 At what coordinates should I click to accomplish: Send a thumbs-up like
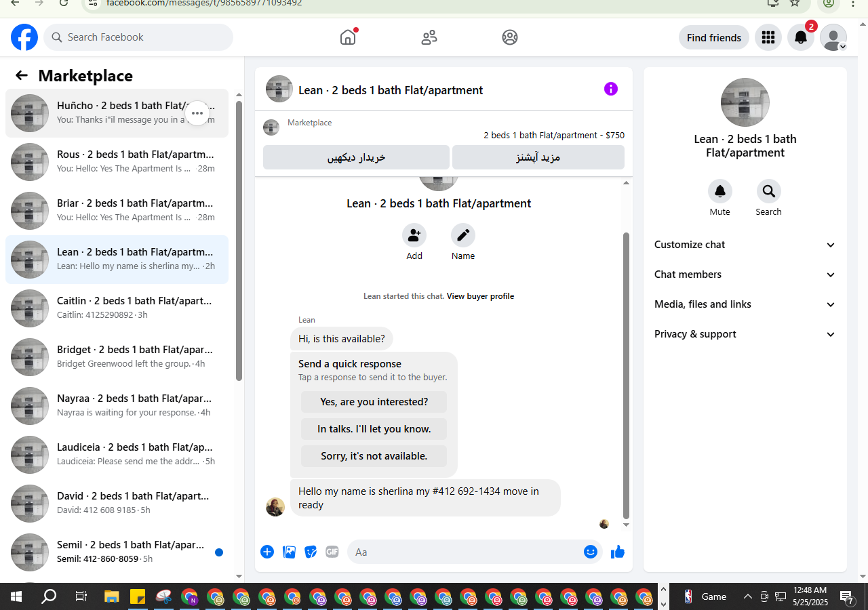click(618, 552)
